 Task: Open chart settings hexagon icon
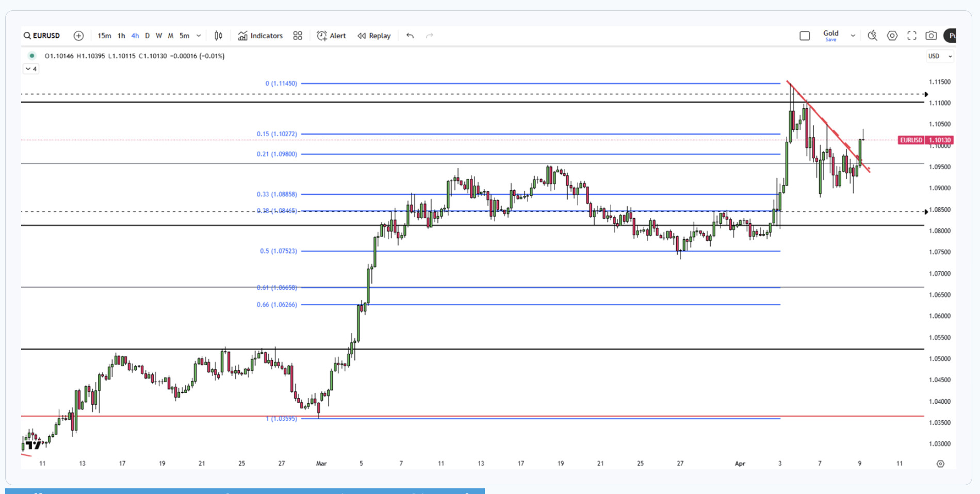892,36
